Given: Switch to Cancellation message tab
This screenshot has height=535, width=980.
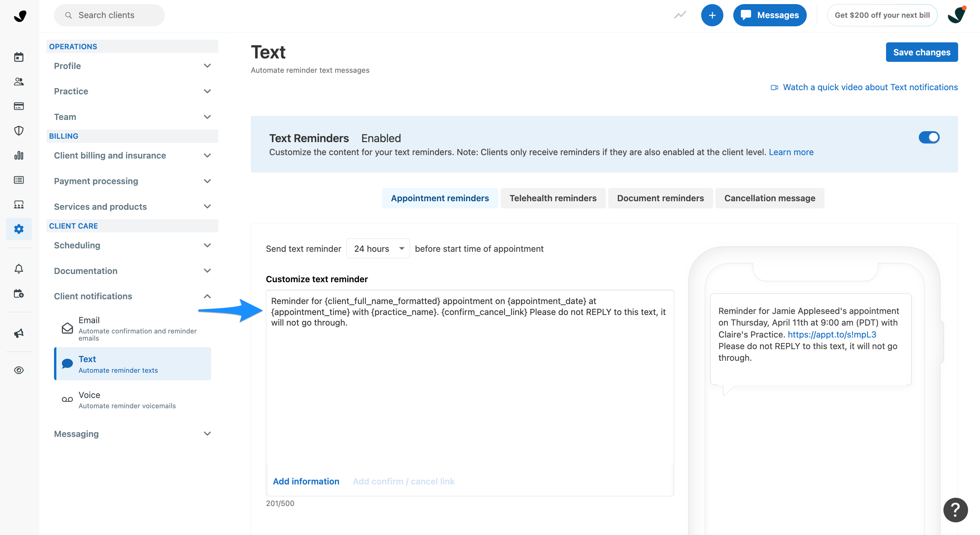Looking at the screenshot, I should [x=770, y=198].
